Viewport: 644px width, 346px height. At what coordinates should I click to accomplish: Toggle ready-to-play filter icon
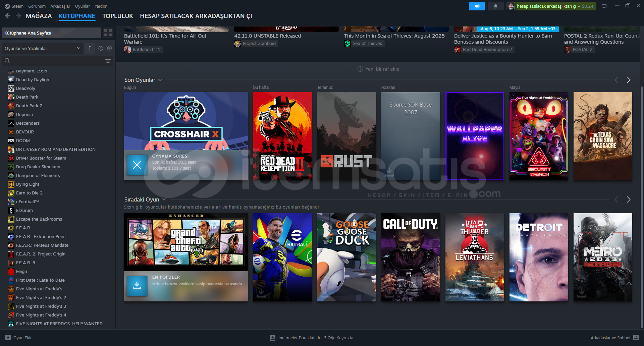pos(109,48)
